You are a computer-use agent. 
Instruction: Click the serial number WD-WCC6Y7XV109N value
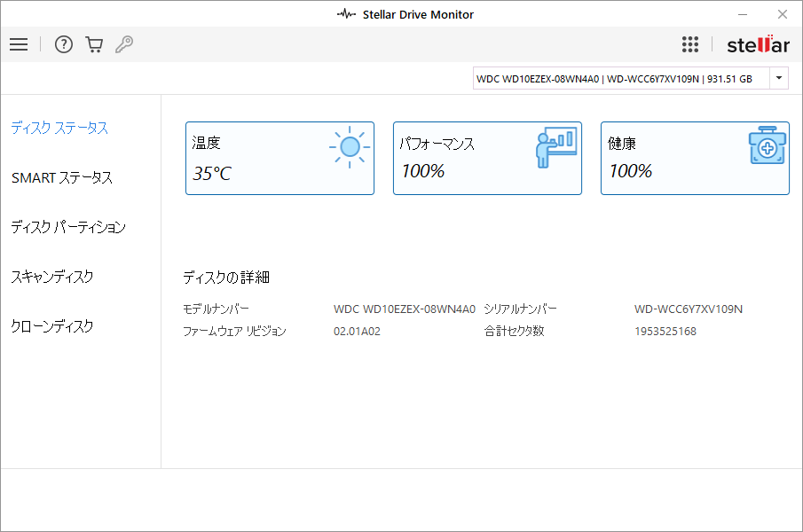(x=688, y=309)
